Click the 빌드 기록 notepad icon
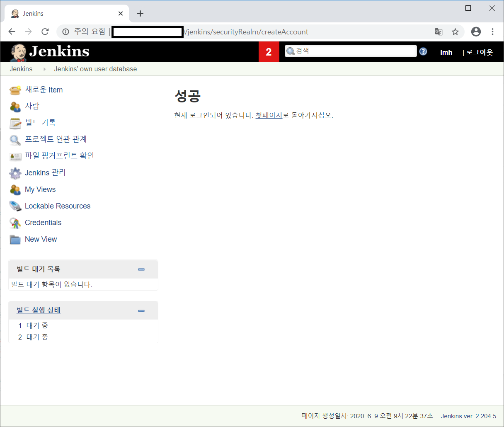The image size is (504, 427). tap(15, 123)
